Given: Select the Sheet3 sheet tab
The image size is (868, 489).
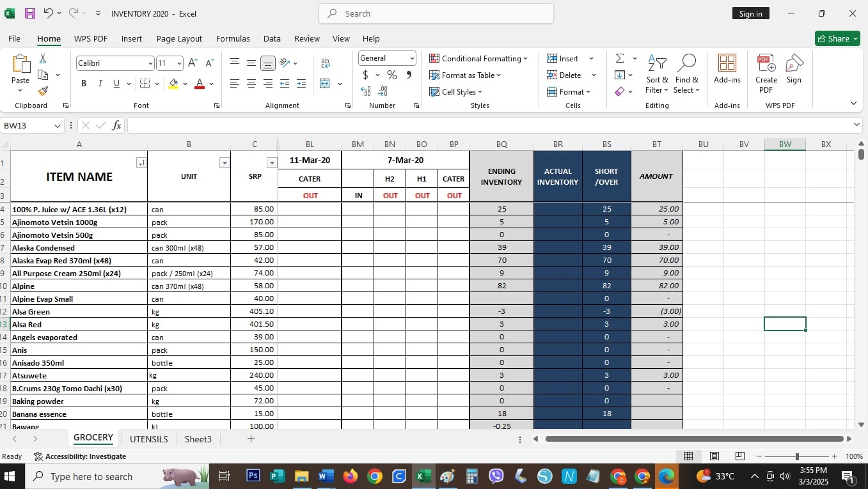Looking at the screenshot, I should pyautogui.click(x=198, y=439).
